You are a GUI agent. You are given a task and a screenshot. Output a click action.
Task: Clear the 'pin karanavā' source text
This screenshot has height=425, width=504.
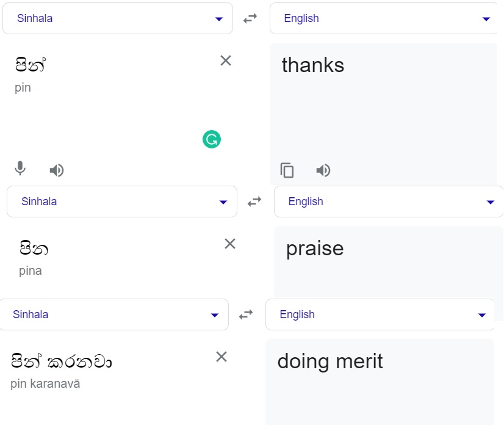(x=221, y=357)
